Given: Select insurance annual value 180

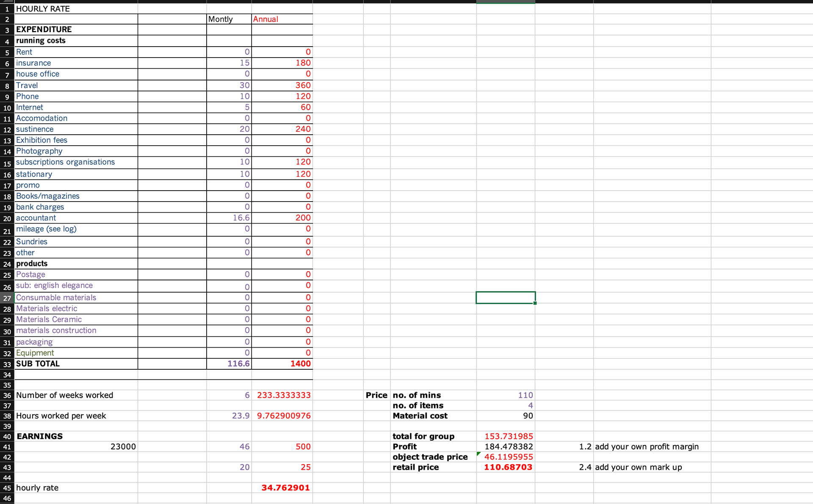Looking at the screenshot, I should tap(282, 63).
